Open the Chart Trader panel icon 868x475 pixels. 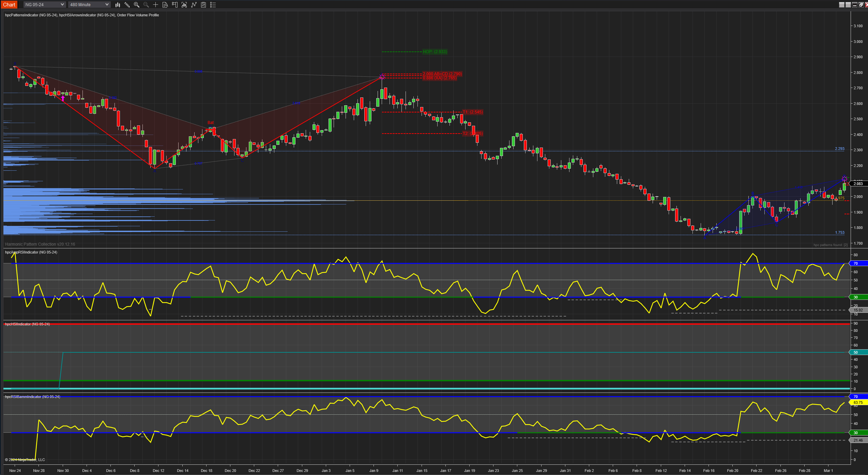[175, 5]
